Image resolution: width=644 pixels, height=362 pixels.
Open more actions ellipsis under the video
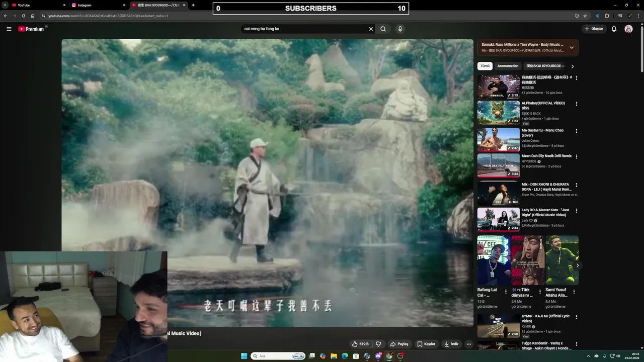click(x=468, y=344)
